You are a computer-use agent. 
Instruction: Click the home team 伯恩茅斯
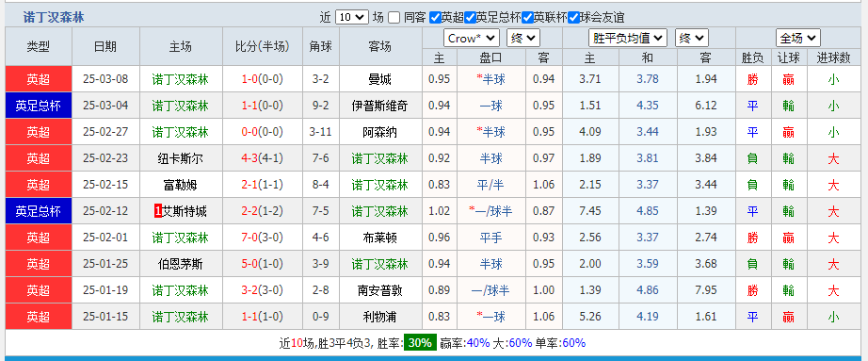click(x=181, y=264)
